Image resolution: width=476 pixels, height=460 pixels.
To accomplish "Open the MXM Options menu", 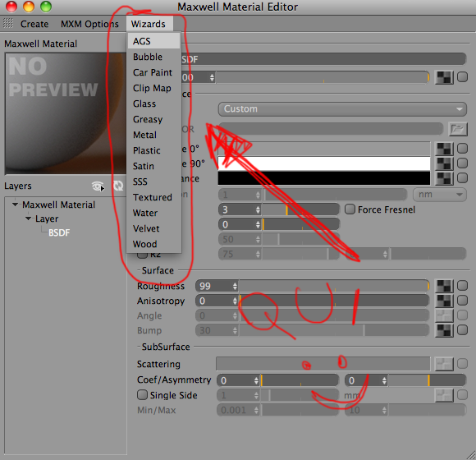I will [89, 24].
